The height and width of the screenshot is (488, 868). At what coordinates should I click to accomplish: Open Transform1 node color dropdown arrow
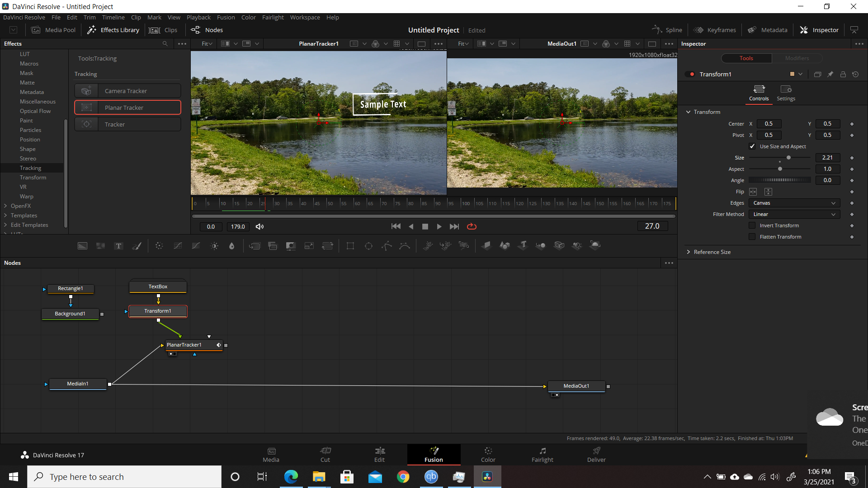click(801, 74)
